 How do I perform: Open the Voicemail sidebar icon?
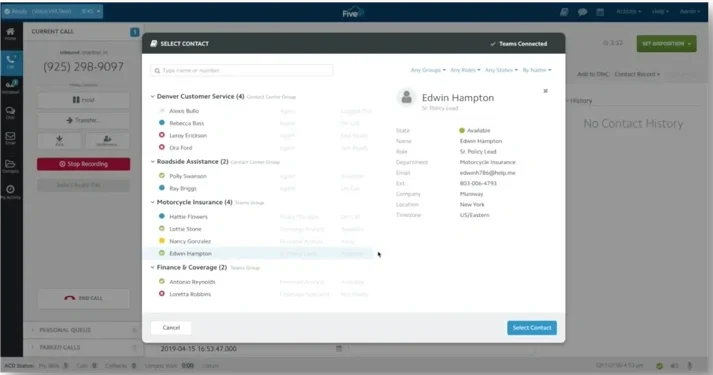pyautogui.click(x=10, y=86)
